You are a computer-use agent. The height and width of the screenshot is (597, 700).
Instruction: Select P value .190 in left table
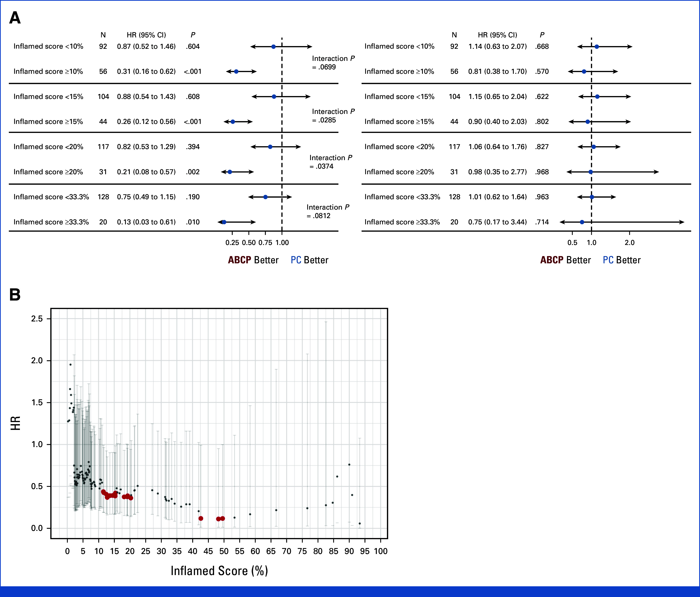pos(192,197)
